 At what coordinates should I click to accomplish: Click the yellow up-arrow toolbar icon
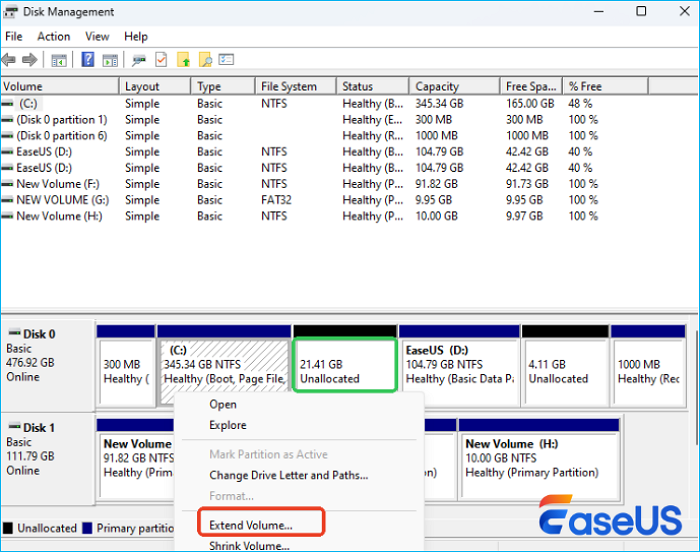(183, 60)
